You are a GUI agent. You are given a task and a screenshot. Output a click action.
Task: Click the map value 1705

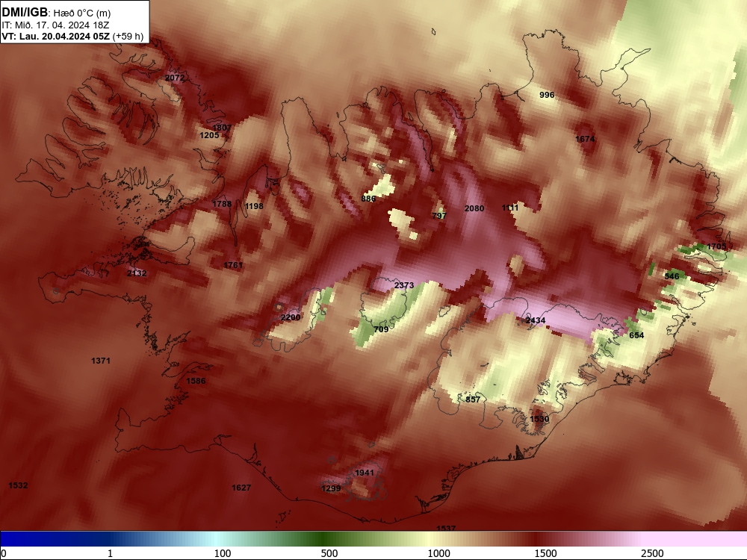coord(716,246)
